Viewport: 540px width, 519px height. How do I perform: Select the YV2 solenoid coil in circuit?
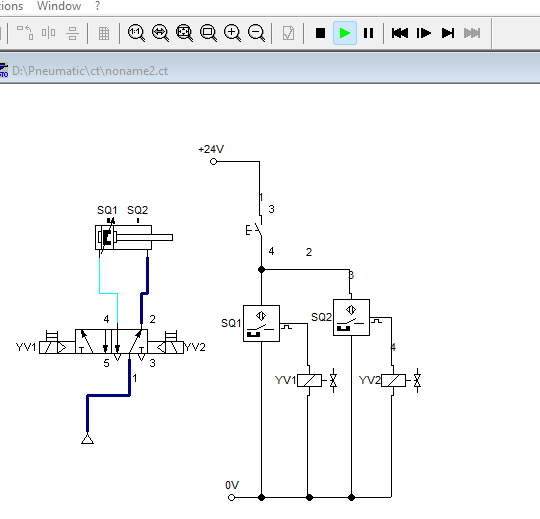click(x=393, y=381)
